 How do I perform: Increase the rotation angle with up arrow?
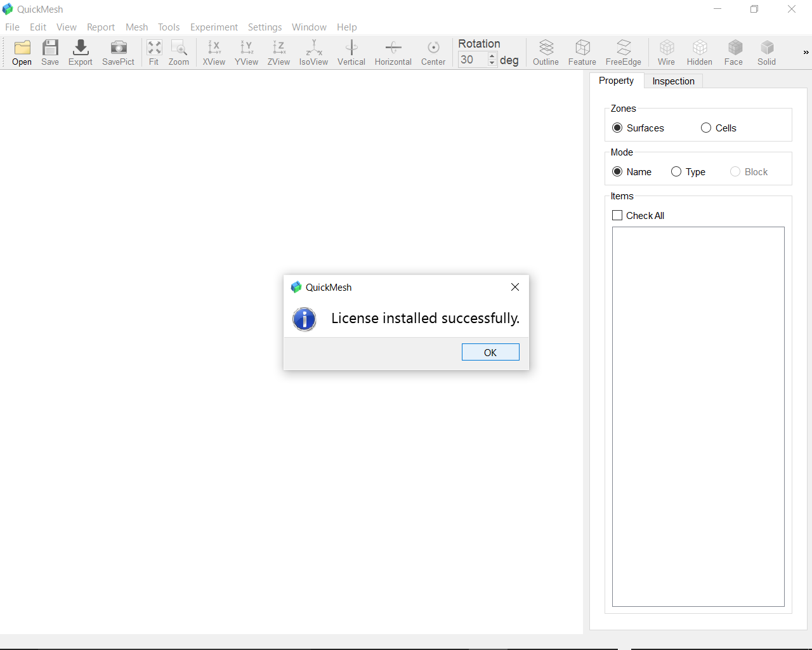tap(492, 56)
